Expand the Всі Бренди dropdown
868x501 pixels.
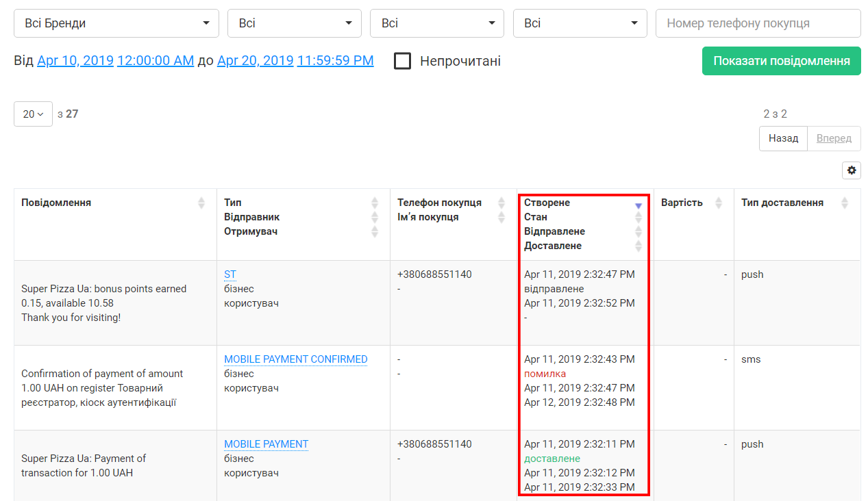pos(116,23)
